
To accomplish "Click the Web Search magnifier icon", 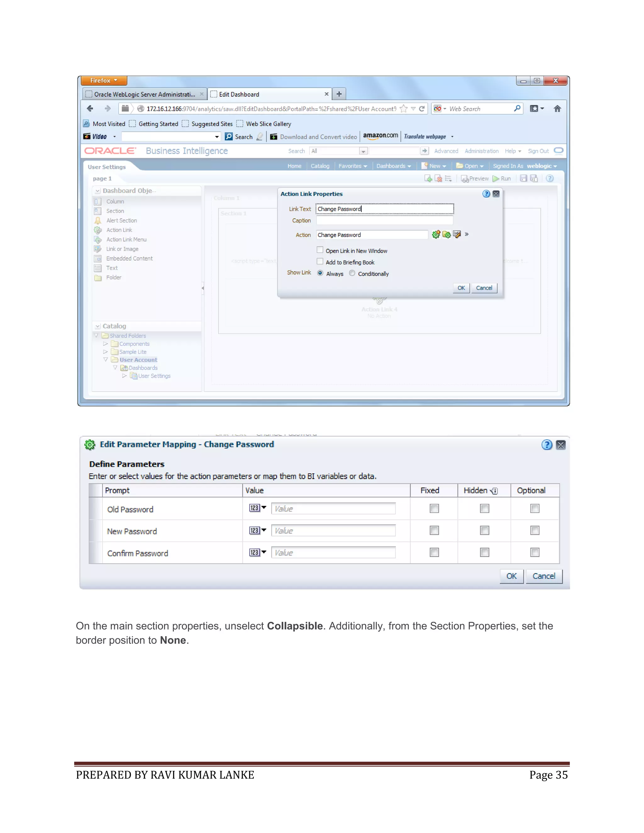I will (517, 109).
